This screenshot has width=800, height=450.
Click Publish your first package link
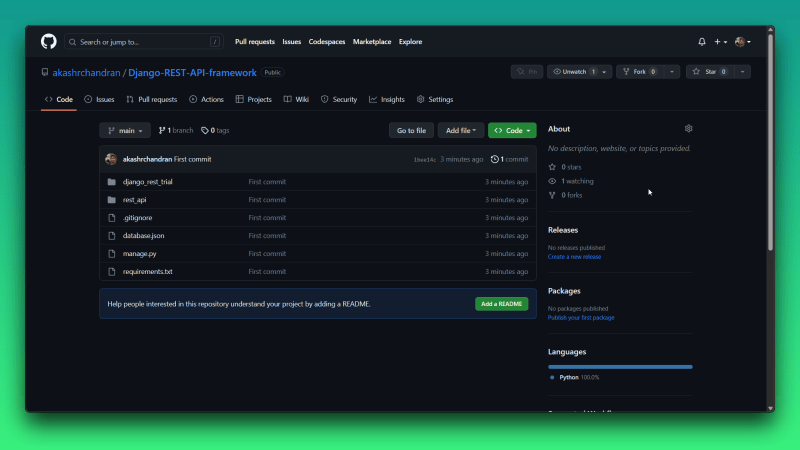(x=581, y=317)
